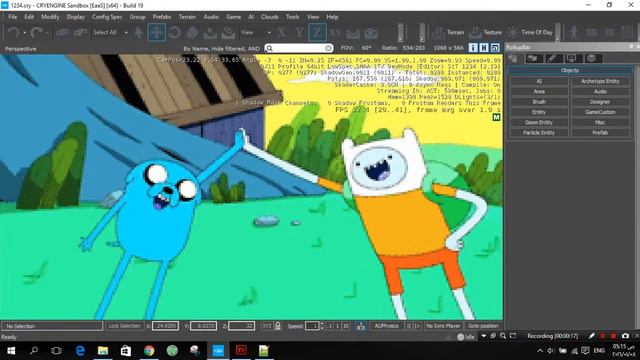640x360 pixels.
Task: Toggle the XY plane constraint
Action: pos(335,32)
